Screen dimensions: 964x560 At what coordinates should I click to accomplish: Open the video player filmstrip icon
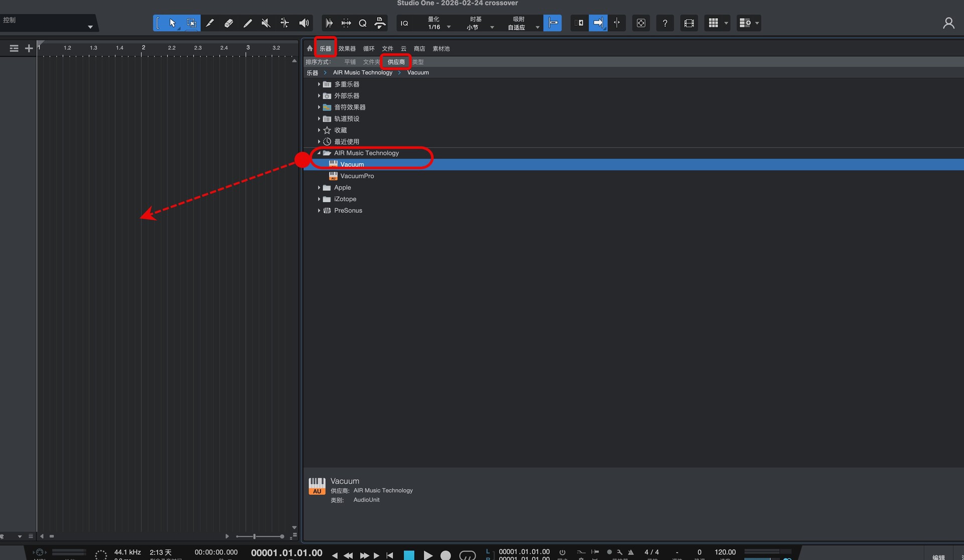(x=689, y=23)
